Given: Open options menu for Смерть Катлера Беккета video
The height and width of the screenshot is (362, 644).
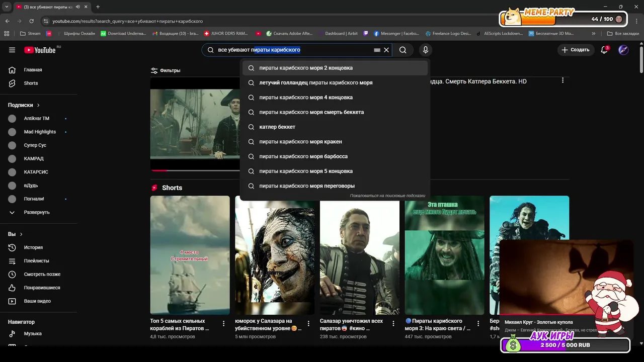Looking at the screenshot, I should [562, 80].
